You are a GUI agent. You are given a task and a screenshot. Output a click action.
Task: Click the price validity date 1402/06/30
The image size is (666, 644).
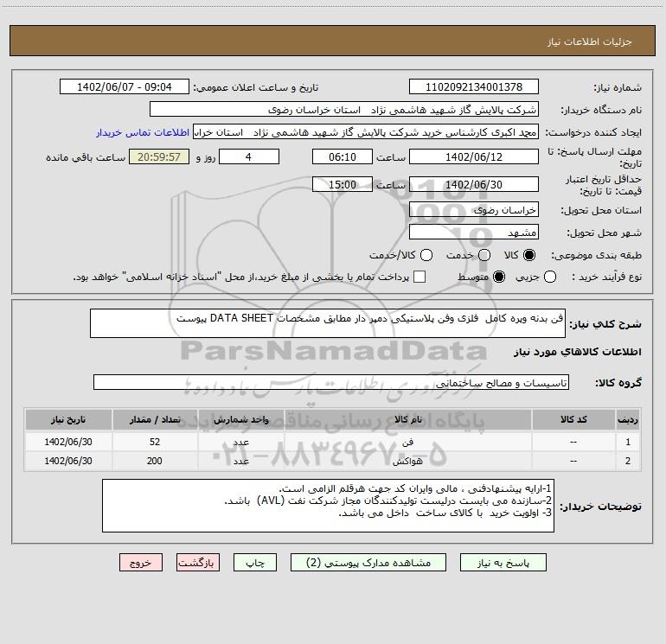point(474,184)
